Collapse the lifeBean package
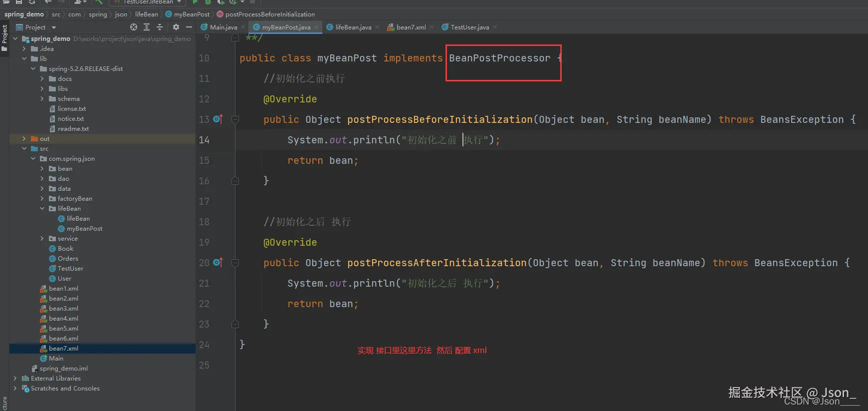Image resolution: width=868 pixels, height=411 pixels. tap(42, 208)
